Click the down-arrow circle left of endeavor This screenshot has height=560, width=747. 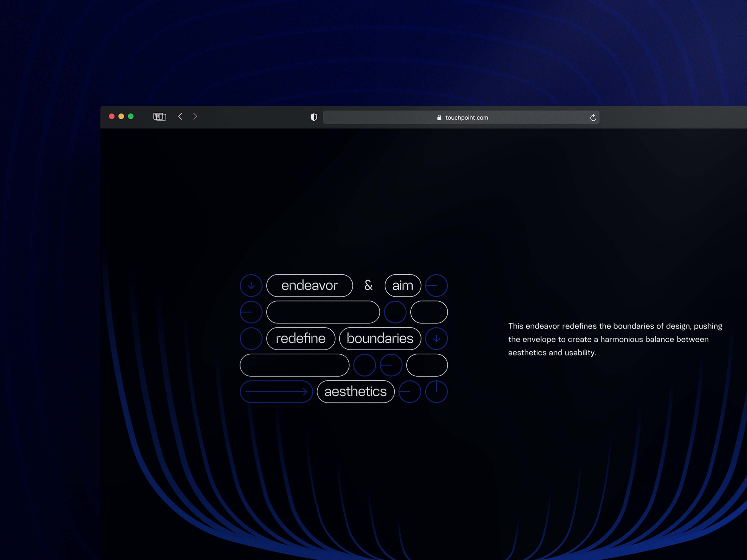tap(251, 285)
